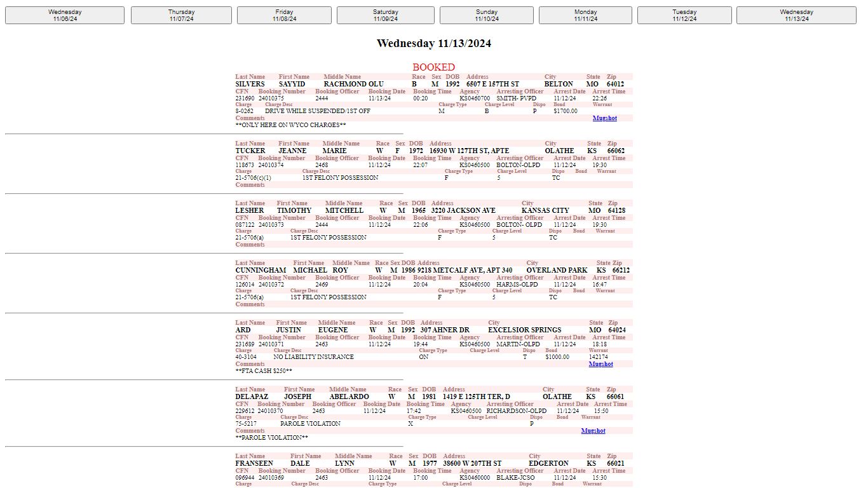Select address 38600 W 207TH ST
Viewport: 868px width, 488px height.
472,463
